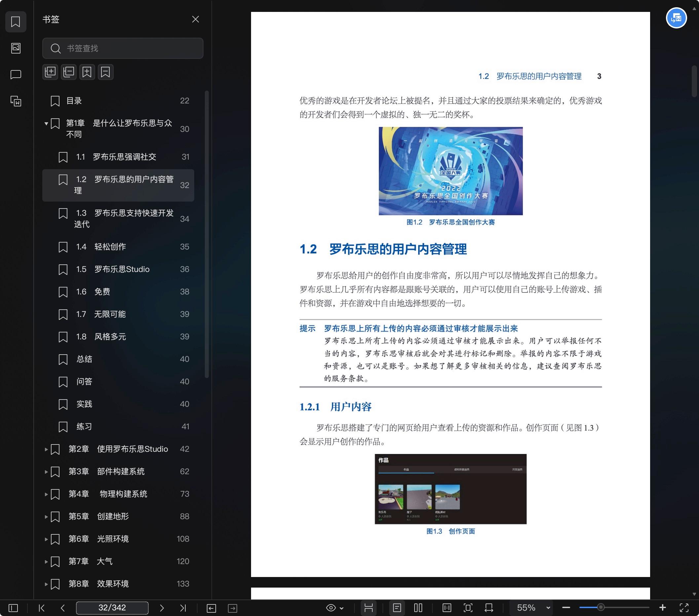Image resolution: width=699 pixels, height=616 pixels.
Task: Go to the first page
Action: pos(41,608)
